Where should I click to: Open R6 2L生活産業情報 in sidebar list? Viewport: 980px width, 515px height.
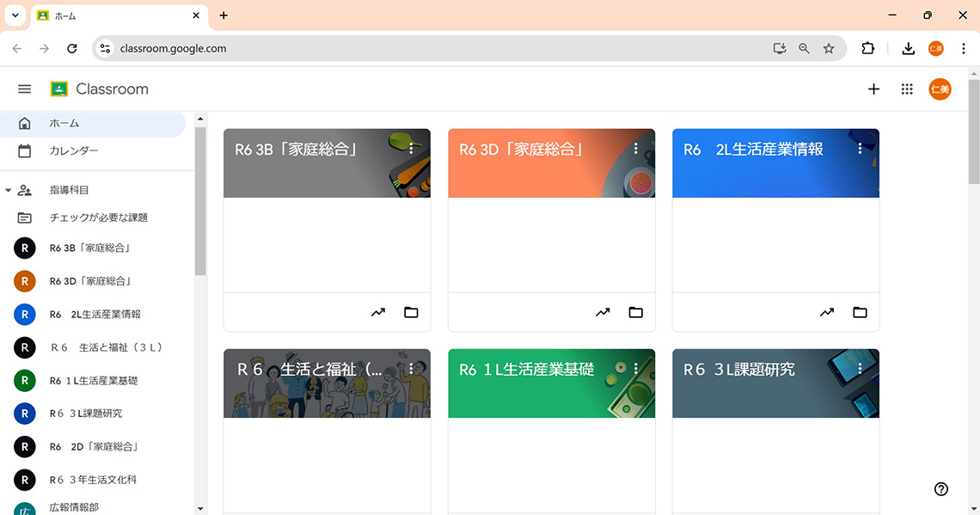[94, 315]
